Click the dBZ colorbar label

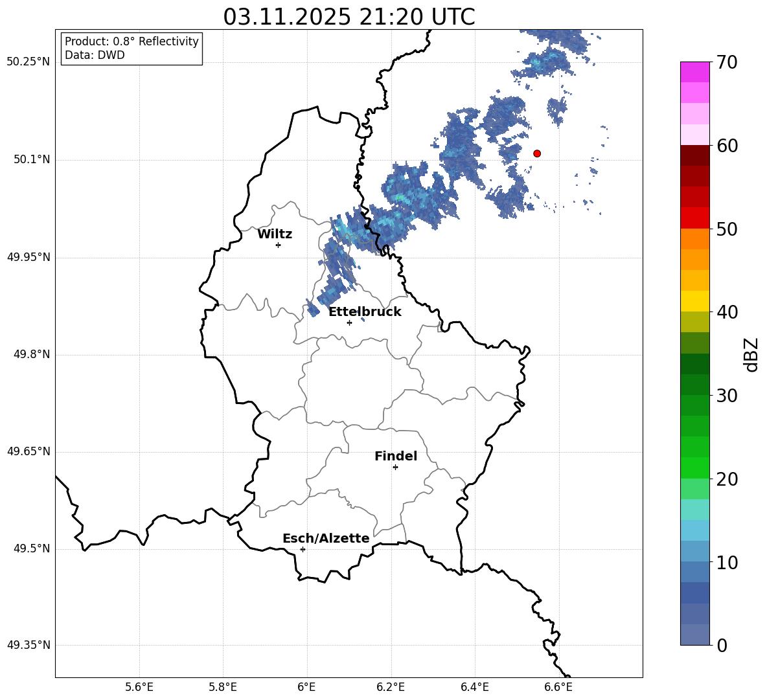click(752, 354)
